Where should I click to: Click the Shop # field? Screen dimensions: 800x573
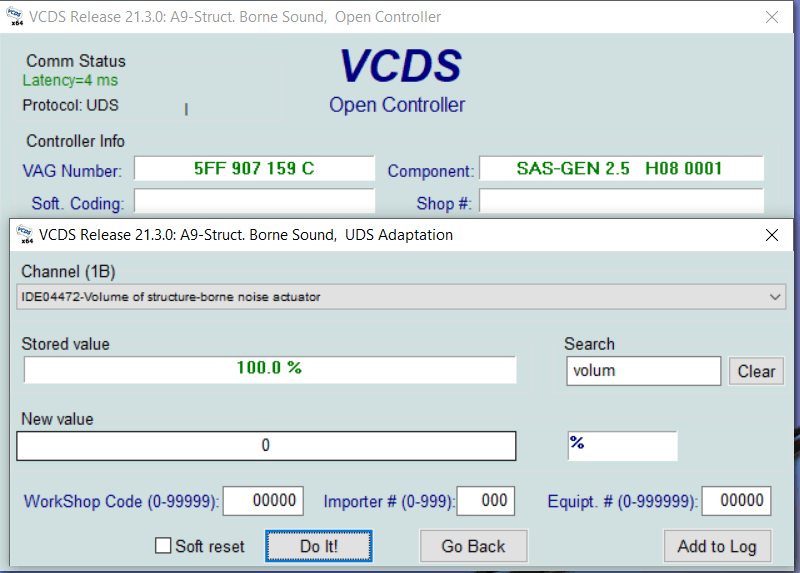click(621, 201)
